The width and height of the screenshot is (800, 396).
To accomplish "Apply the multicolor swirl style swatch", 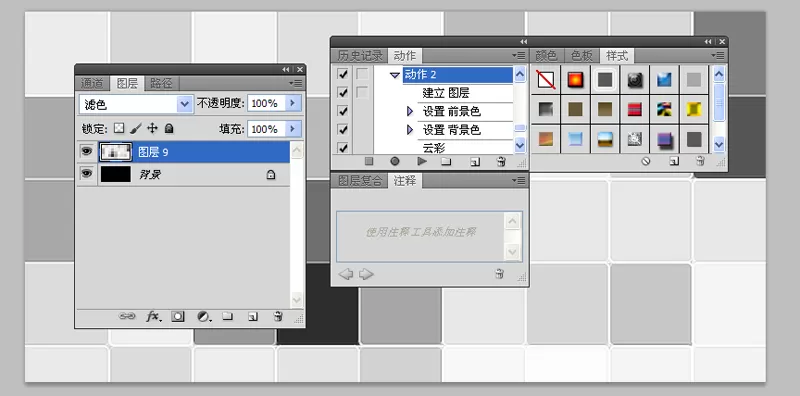I will pos(664,109).
